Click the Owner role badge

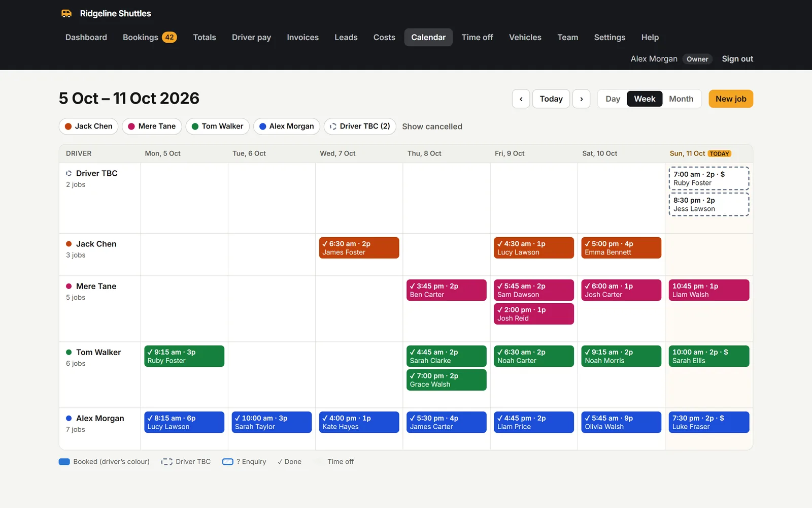[x=697, y=59]
